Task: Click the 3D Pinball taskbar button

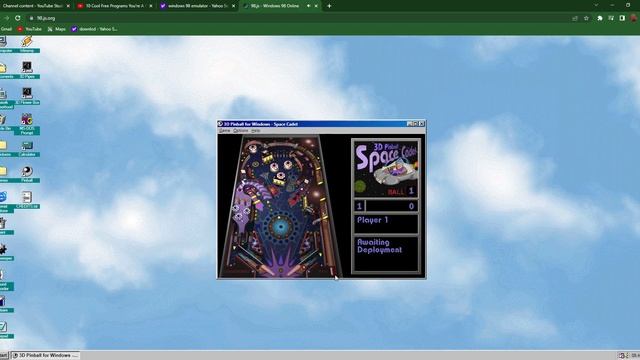Action: 45,356
